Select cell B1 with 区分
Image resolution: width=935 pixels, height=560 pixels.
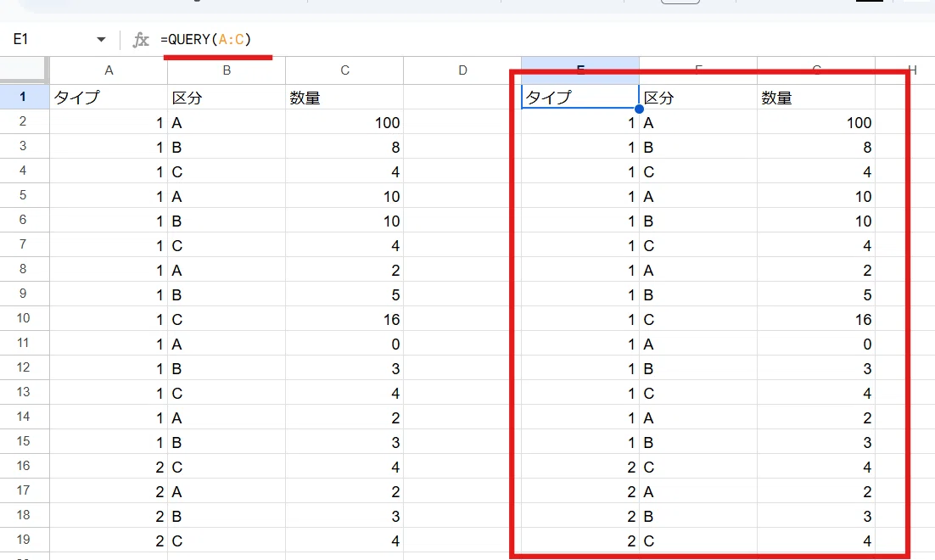pyautogui.click(x=227, y=97)
